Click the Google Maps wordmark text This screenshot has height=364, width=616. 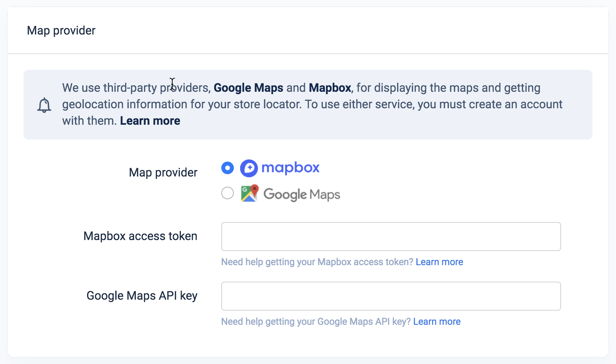(x=302, y=194)
